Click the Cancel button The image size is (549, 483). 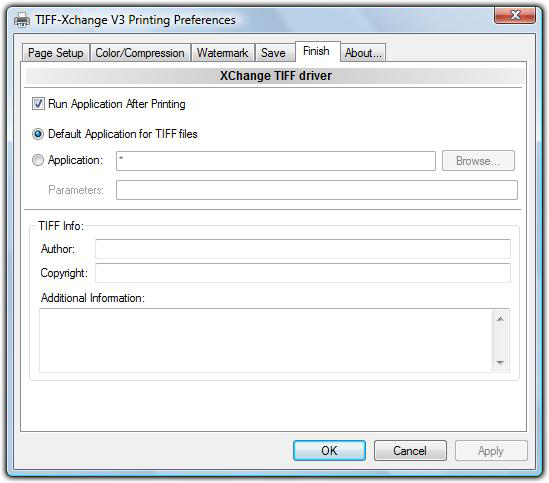(x=410, y=450)
